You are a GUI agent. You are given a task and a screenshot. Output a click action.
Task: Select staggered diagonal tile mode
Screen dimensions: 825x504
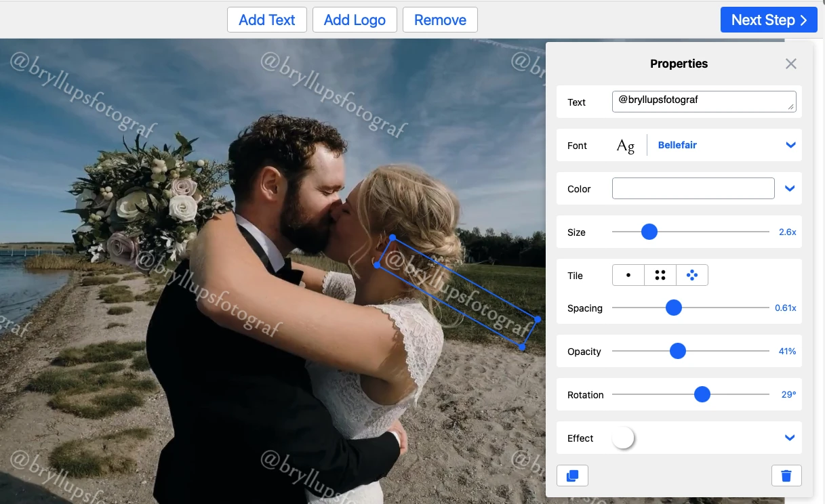point(692,275)
